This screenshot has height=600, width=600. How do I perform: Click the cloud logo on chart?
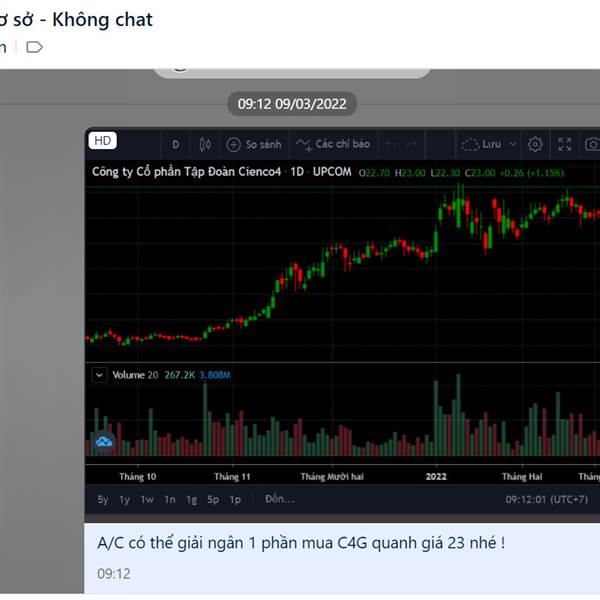pos(104,440)
